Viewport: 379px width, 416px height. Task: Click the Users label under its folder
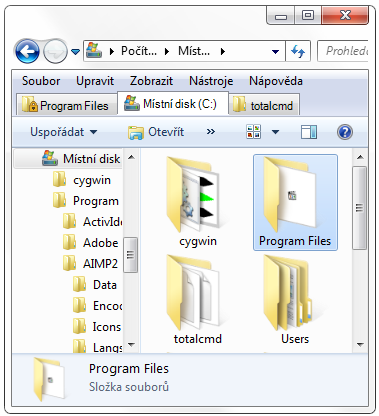pos(295,339)
